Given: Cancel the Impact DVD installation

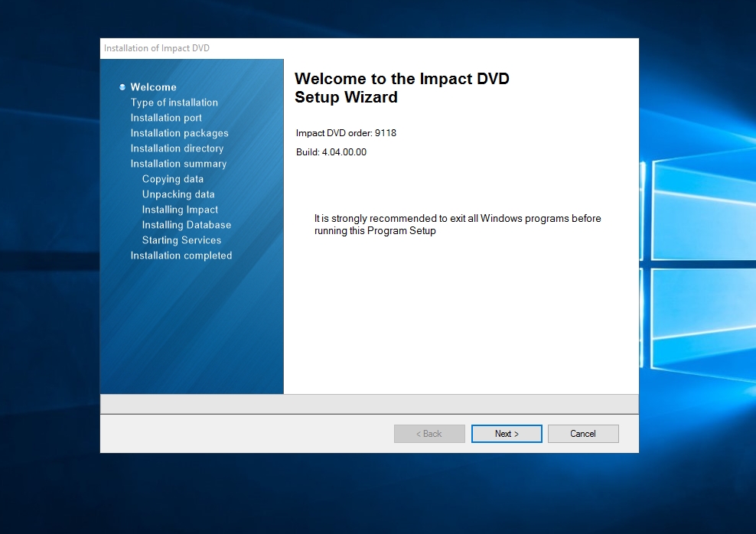Looking at the screenshot, I should point(583,434).
